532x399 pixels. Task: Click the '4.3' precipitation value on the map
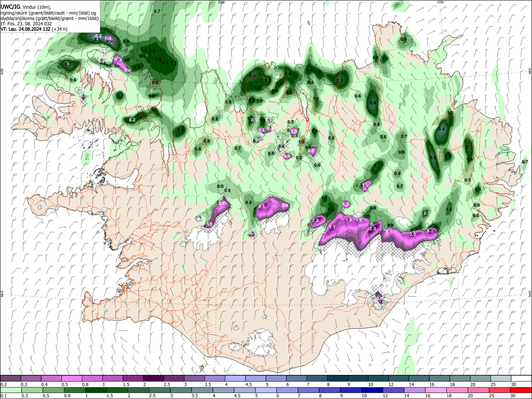pos(67,64)
